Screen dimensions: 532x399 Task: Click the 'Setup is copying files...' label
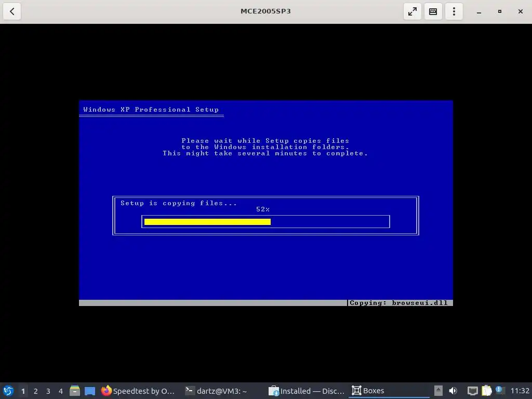click(x=179, y=203)
